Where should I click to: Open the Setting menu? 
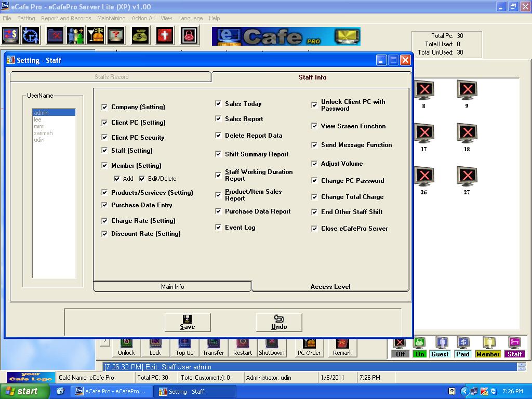tap(26, 18)
